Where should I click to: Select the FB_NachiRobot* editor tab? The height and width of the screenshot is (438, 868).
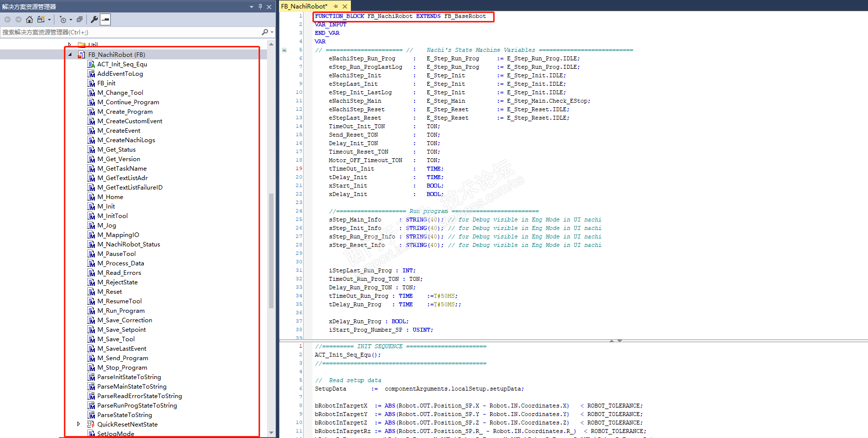pyautogui.click(x=304, y=6)
